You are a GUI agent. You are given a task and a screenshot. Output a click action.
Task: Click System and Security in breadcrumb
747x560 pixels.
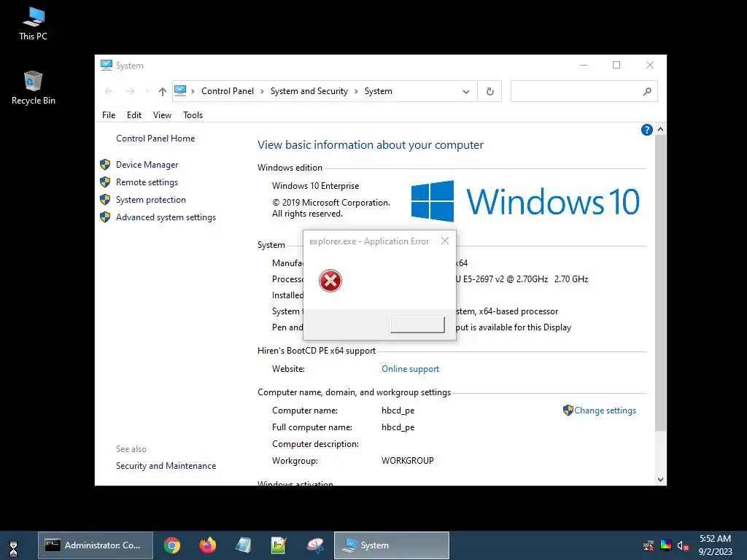309,91
